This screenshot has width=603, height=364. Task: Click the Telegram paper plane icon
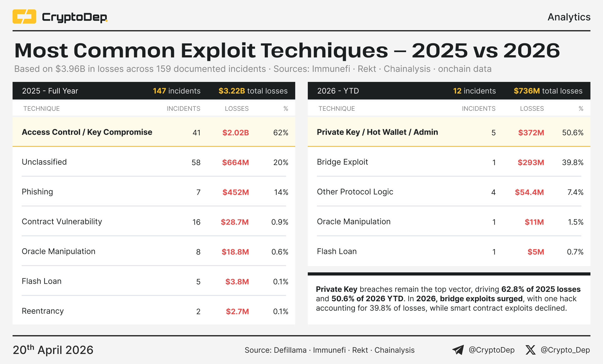(x=458, y=350)
